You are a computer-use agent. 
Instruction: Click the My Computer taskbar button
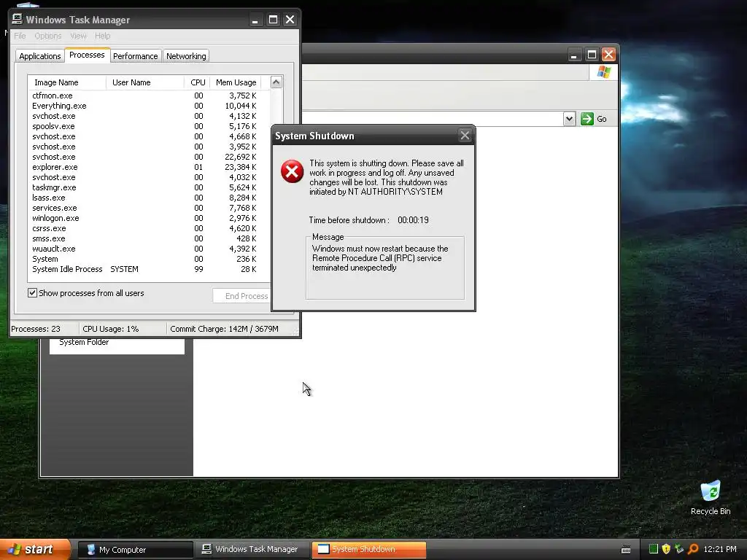pyautogui.click(x=135, y=550)
